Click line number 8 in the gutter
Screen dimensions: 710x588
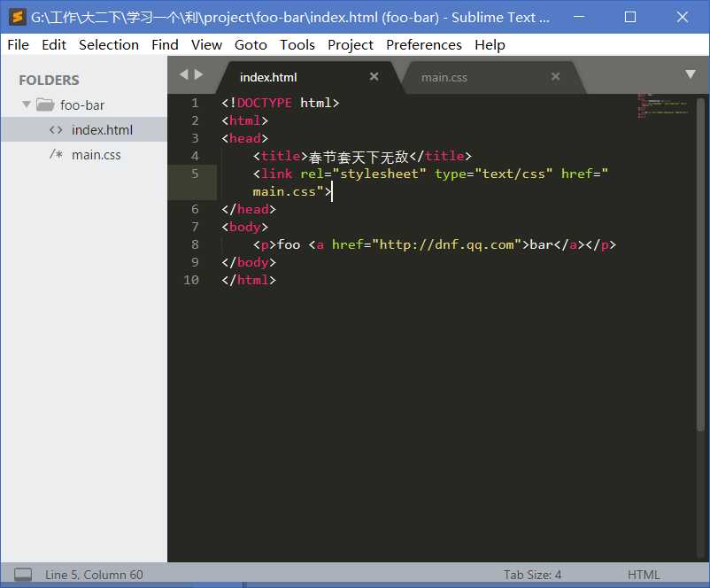point(195,244)
